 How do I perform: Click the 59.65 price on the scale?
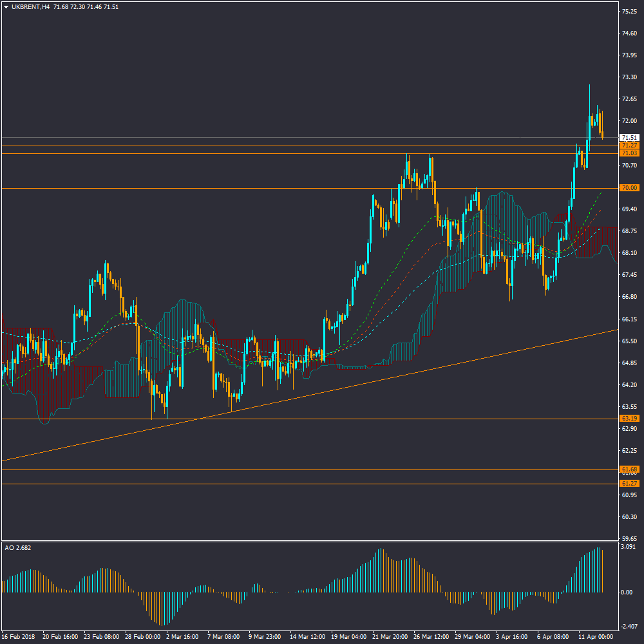click(x=629, y=539)
